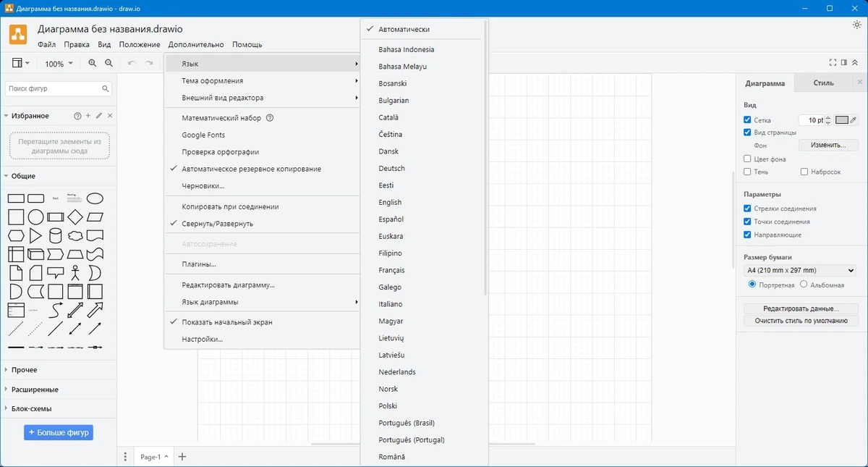Image resolution: width=868 pixels, height=467 pixels.
Task: Open the Page-1 tab menu
Action: (x=154, y=457)
